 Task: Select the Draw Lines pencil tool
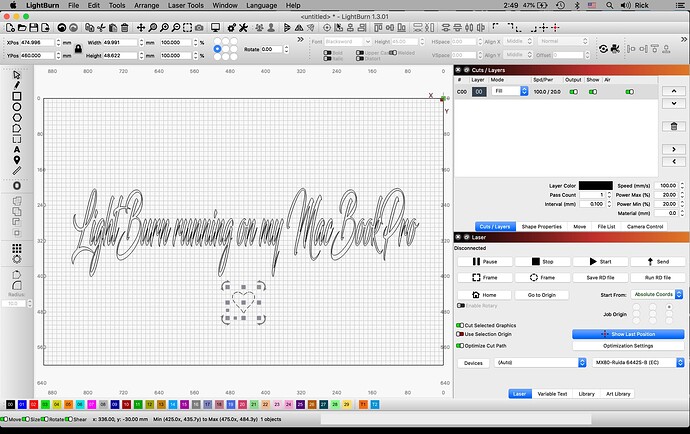[x=17, y=85]
